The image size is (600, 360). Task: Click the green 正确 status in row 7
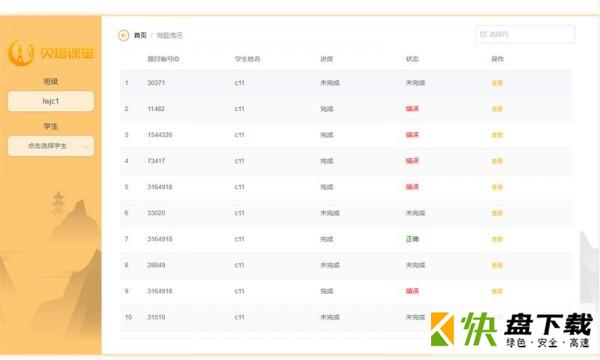(412, 239)
